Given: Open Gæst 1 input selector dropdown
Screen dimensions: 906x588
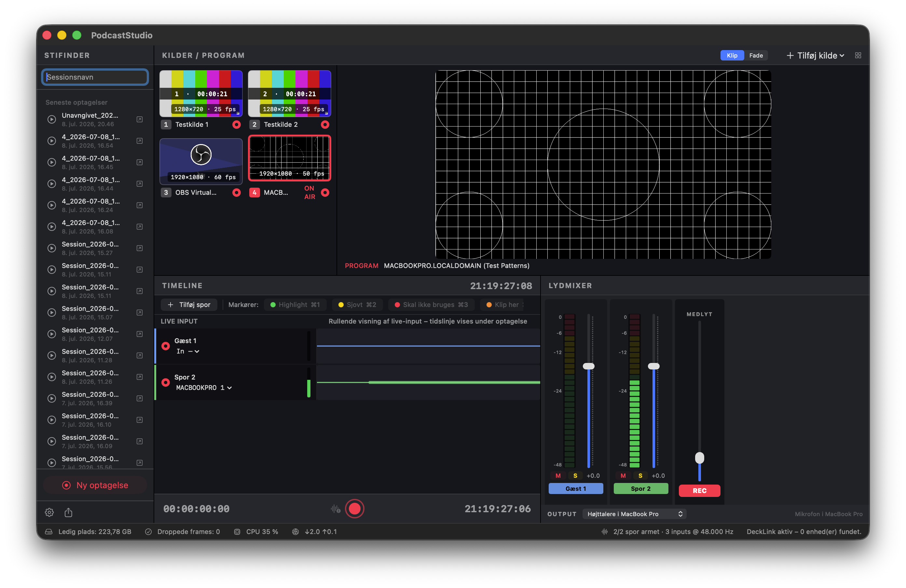Looking at the screenshot, I should [x=188, y=352].
